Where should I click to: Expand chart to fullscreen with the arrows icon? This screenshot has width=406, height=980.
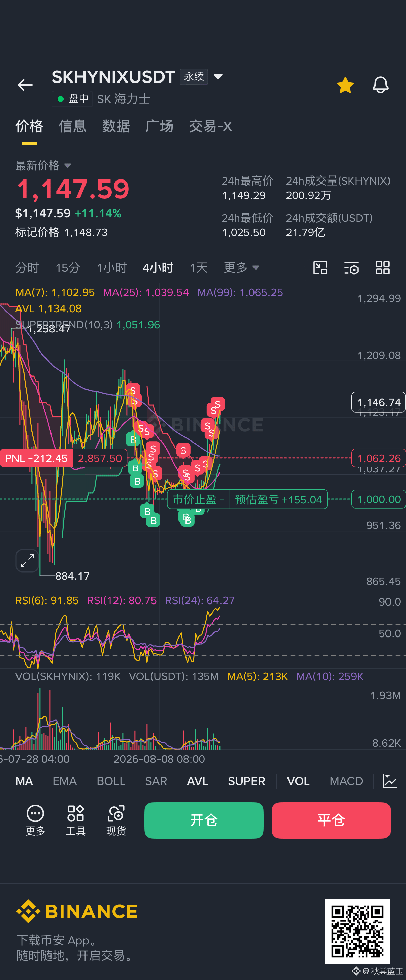27,560
